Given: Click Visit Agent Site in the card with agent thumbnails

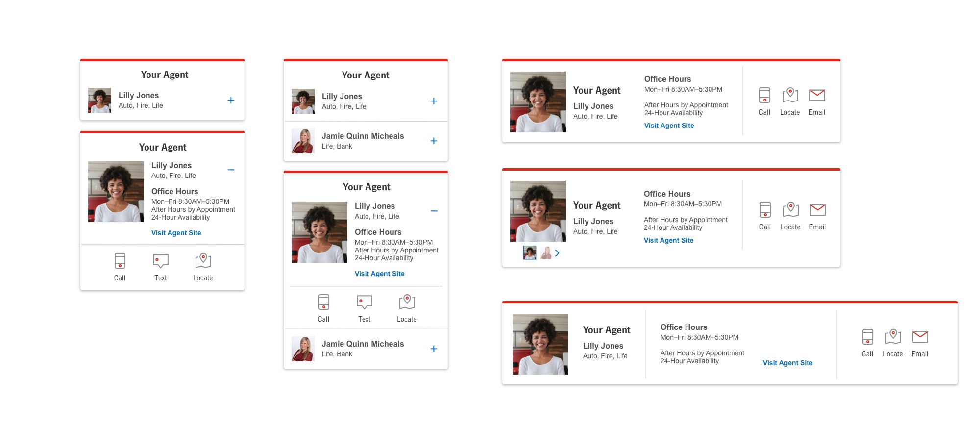Looking at the screenshot, I should [x=668, y=240].
